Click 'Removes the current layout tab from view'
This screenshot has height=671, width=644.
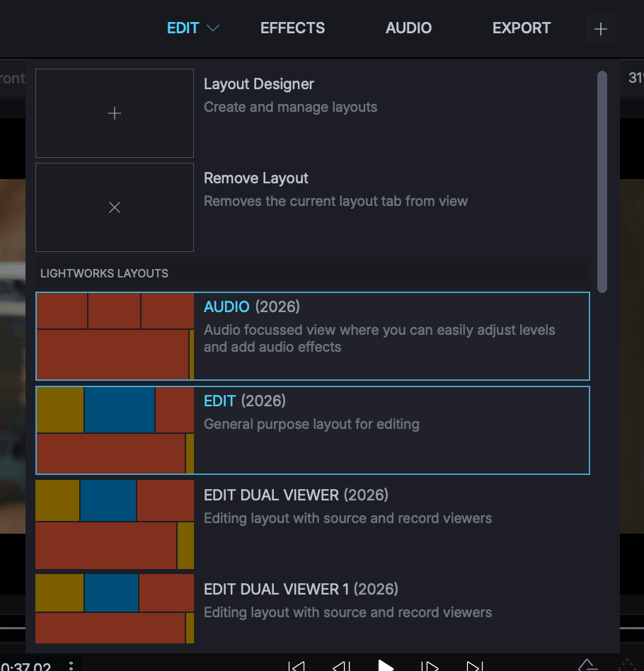tap(335, 201)
